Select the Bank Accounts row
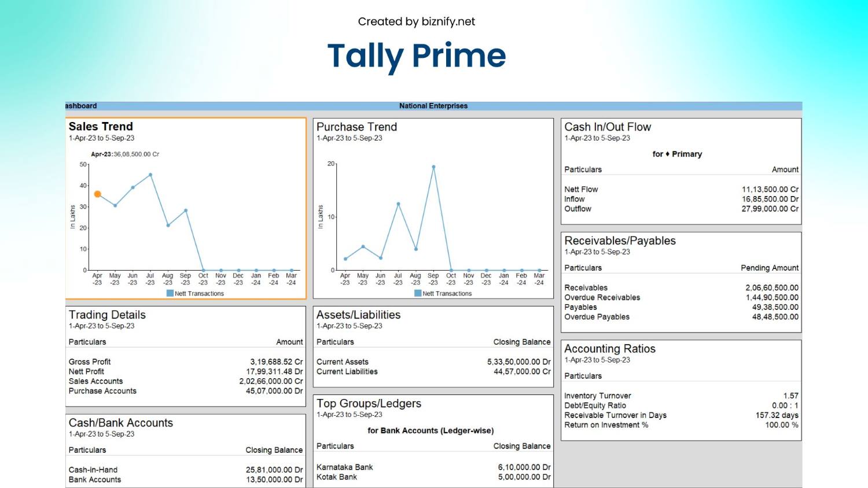The height and width of the screenshot is (488, 868). tap(186, 480)
